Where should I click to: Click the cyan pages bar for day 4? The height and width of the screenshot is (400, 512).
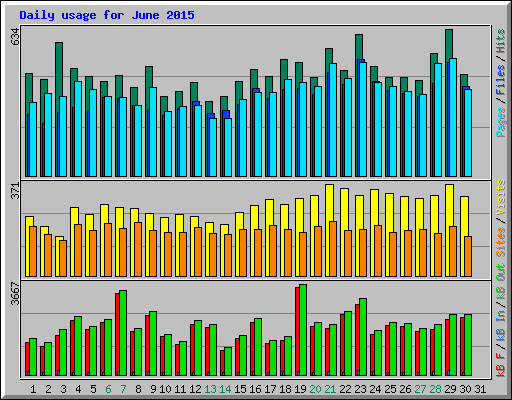(78, 129)
